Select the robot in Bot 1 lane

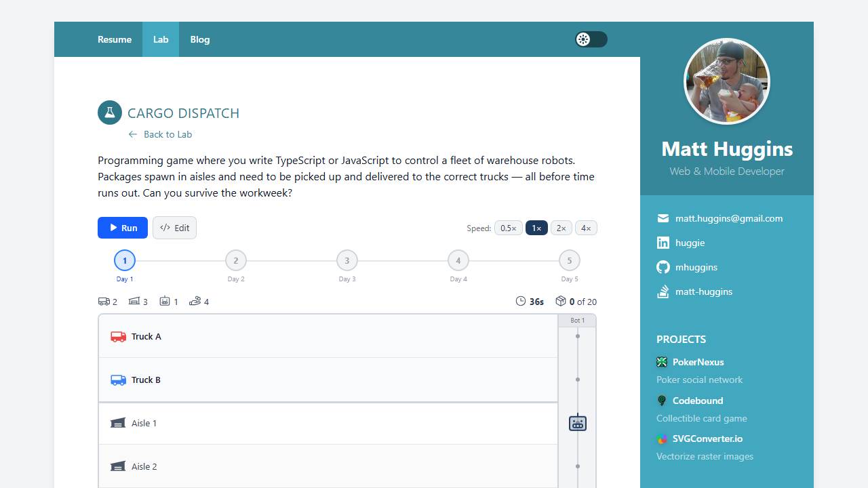click(x=578, y=423)
